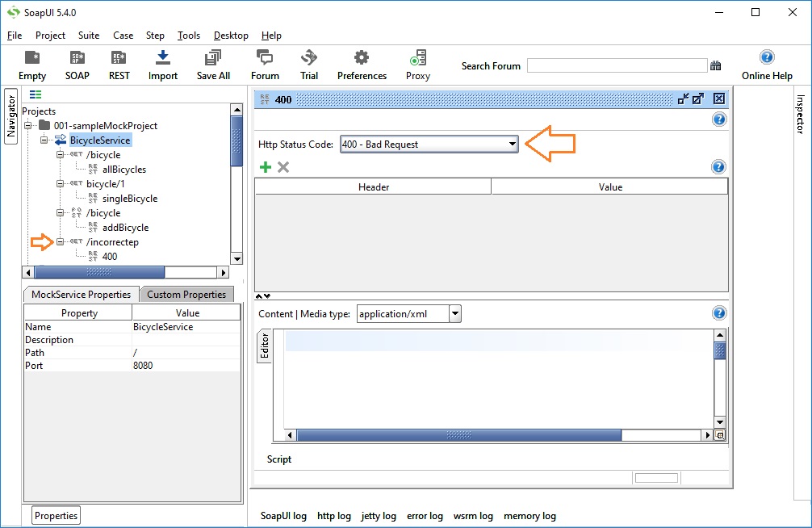Screen dimensions: 812x528
Task: Open the wsrm log tab
Action: pos(473,516)
